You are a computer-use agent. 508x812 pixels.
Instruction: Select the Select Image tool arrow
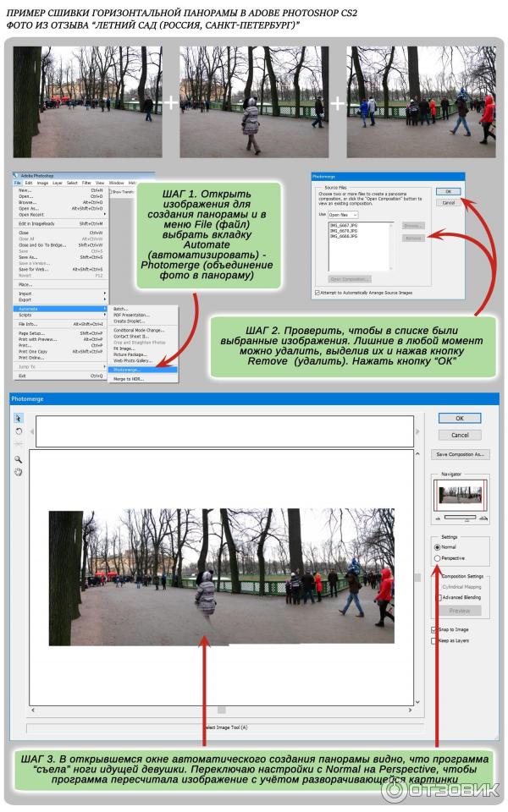pos(19,418)
